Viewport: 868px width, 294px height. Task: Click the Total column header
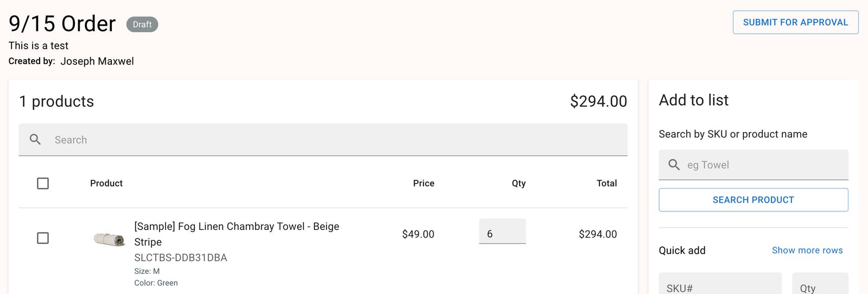pyautogui.click(x=606, y=184)
